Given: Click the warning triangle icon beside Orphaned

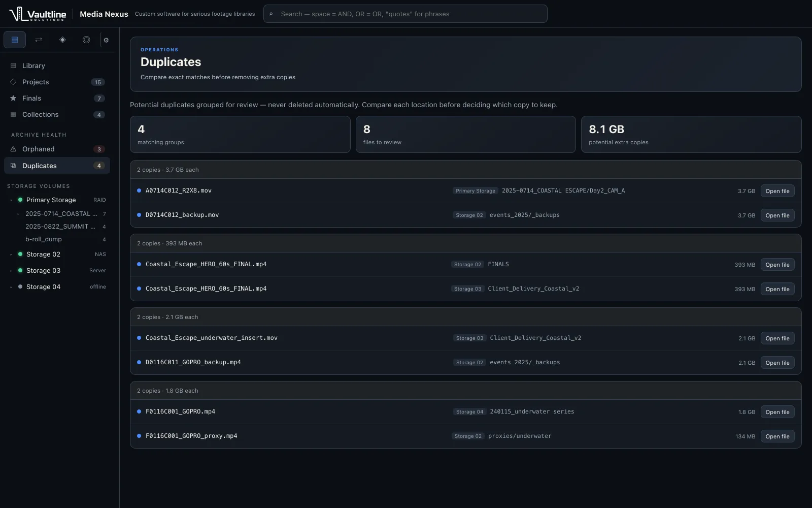Looking at the screenshot, I should coord(13,149).
